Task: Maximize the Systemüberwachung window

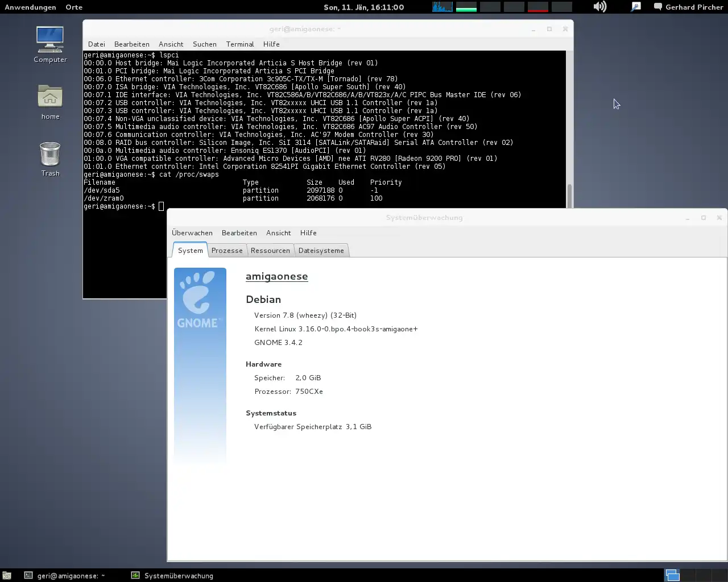Action: coord(704,218)
